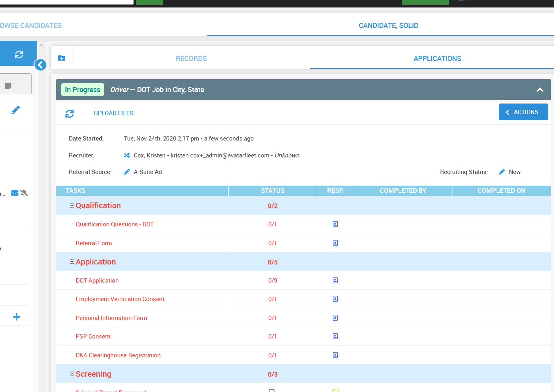Collapse the Driver application panel chevron
554x392 pixels.
click(540, 90)
